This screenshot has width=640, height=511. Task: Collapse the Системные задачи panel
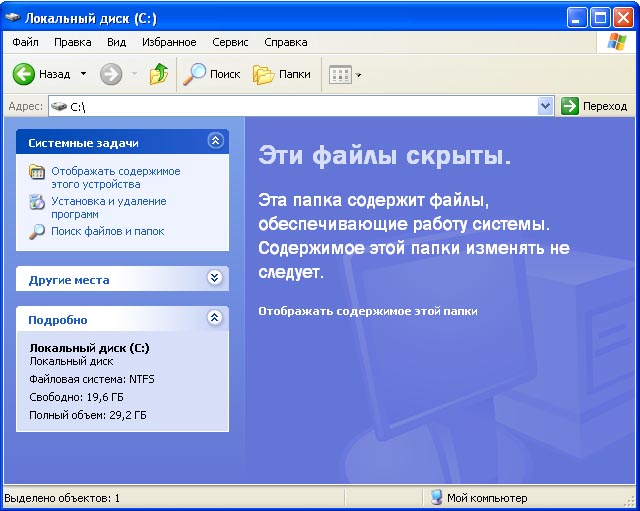click(x=215, y=141)
